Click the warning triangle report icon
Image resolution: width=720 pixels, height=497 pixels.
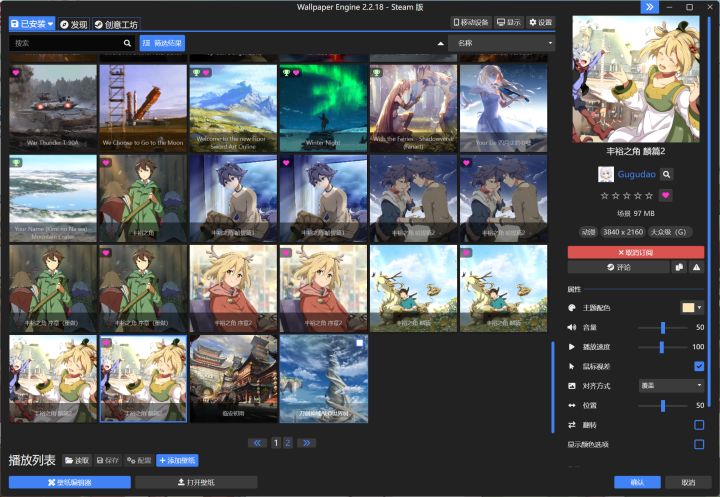[x=697, y=268]
